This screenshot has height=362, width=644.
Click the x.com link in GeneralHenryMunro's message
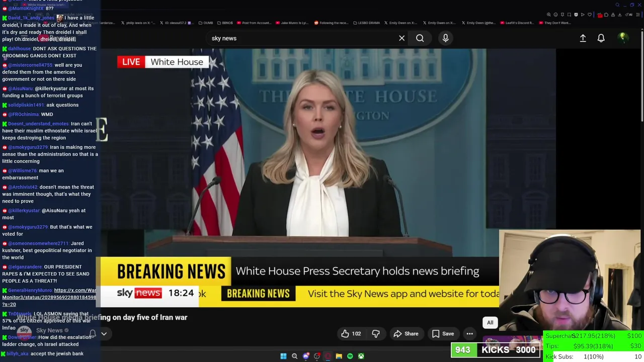pos(49,297)
